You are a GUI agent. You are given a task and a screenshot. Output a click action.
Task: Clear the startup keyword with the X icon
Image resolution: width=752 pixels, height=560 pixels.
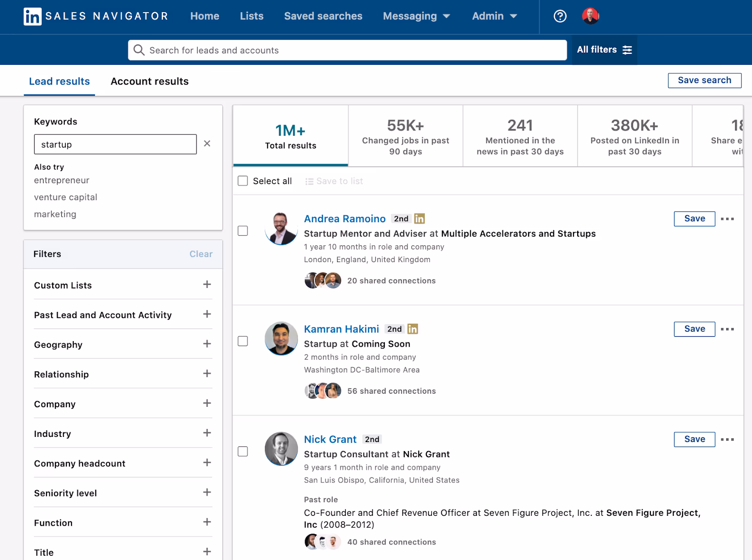207,144
